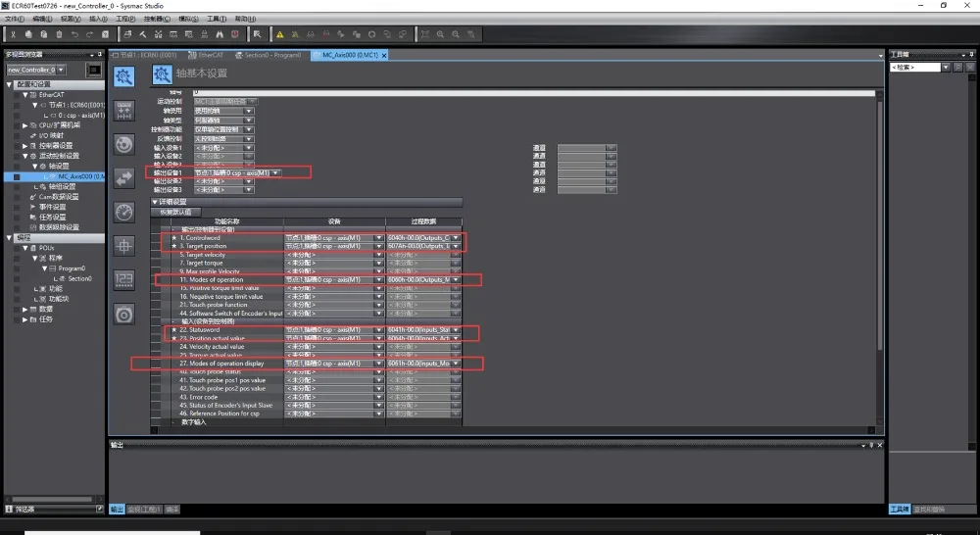This screenshot has width=980, height=535.
Task: Open the axis basic settings icon in sidebar
Action: [x=123, y=76]
